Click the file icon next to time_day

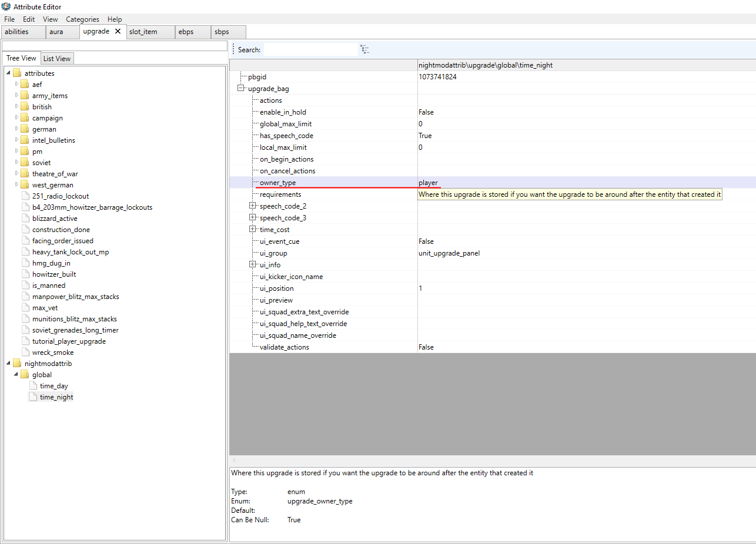tap(33, 386)
